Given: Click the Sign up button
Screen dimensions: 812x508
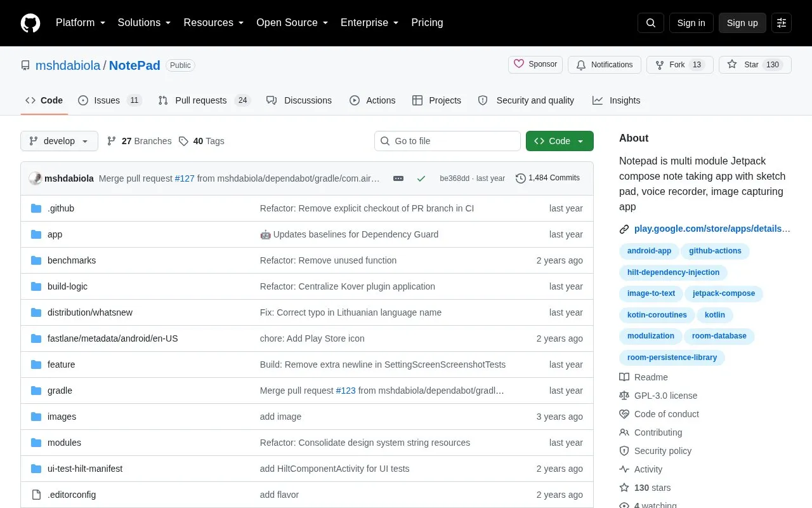Looking at the screenshot, I should tap(742, 23).
